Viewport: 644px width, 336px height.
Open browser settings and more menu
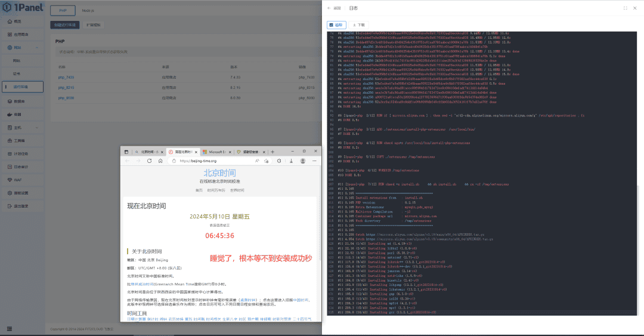point(315,161)
